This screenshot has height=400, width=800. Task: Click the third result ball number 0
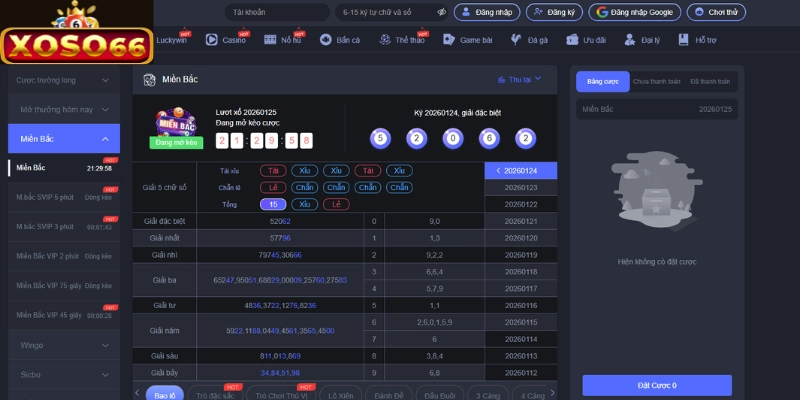click(453, 138)
